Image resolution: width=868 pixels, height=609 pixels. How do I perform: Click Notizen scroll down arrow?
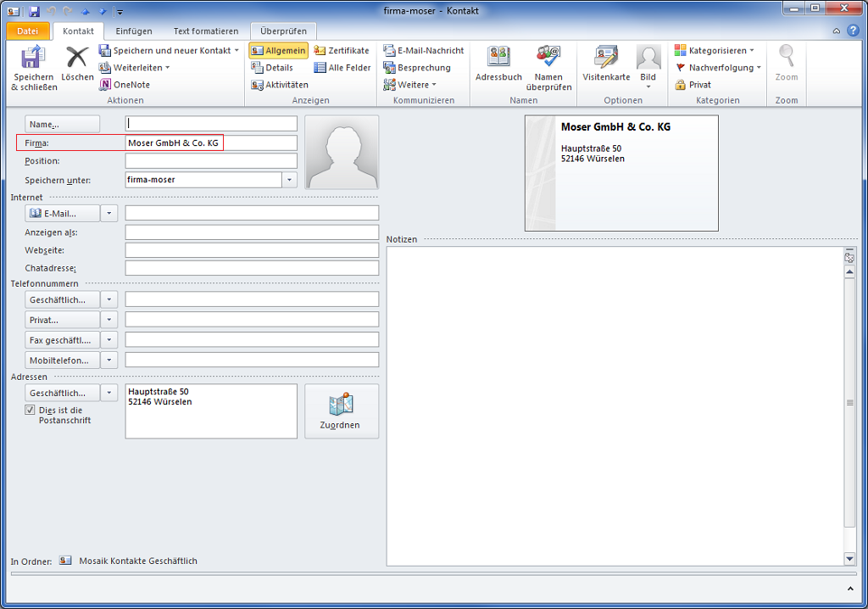click(x=849, y=559)
